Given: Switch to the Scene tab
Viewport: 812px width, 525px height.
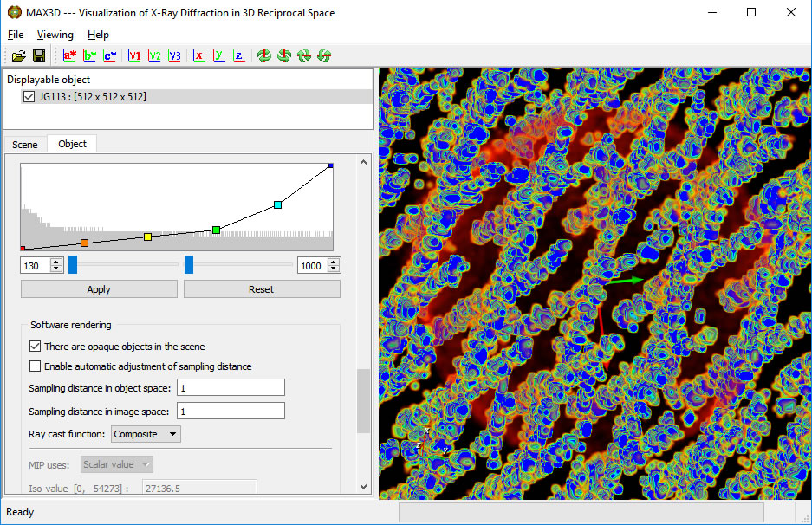Looking at the screenshot, I should pyautogui.click(x=25, y=145).
